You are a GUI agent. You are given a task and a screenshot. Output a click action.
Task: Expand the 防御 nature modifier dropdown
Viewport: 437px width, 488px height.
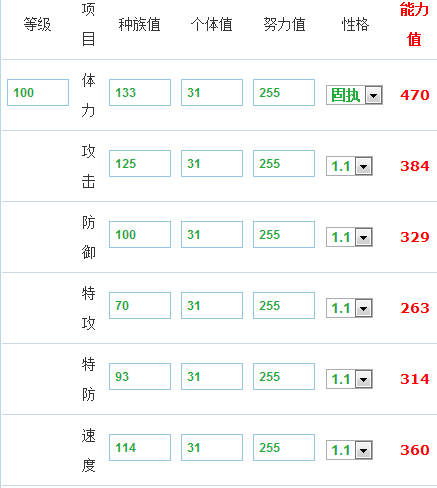(x=349, y=237)
